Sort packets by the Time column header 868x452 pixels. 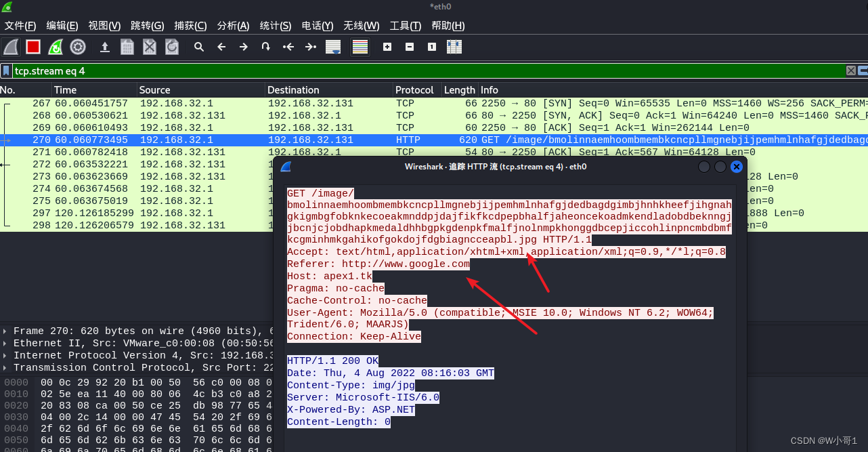coord(94,89)
